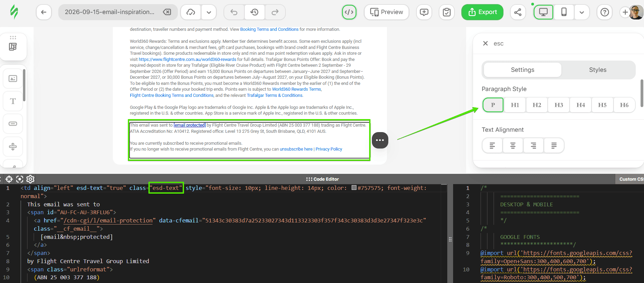Open Booking Terms and Conditions link
Image resolution: width=644 pixels, height=283 pixels.
[269, 29]
